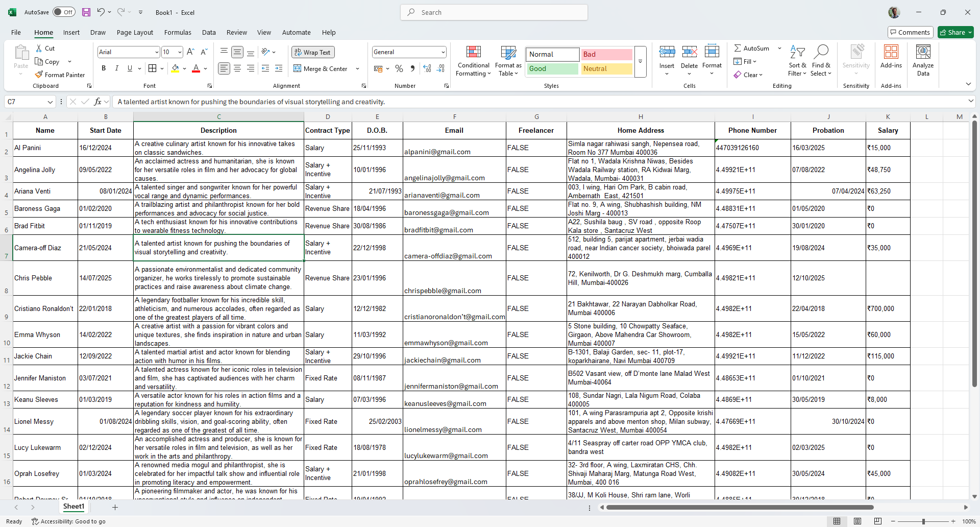Click the Analyze Data icon
This screenshot has width=980, height=527.
point(923,60)
